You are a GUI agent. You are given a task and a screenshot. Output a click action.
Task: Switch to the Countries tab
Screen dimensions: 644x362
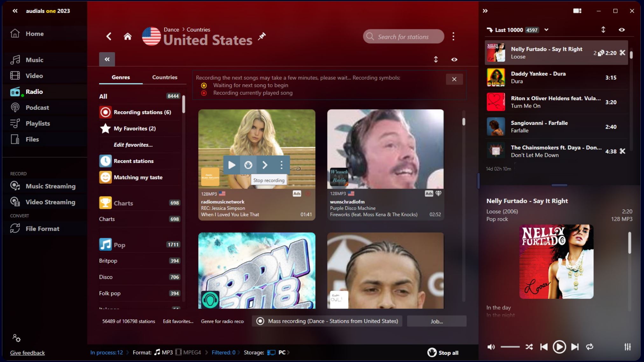tap(164, 77)
